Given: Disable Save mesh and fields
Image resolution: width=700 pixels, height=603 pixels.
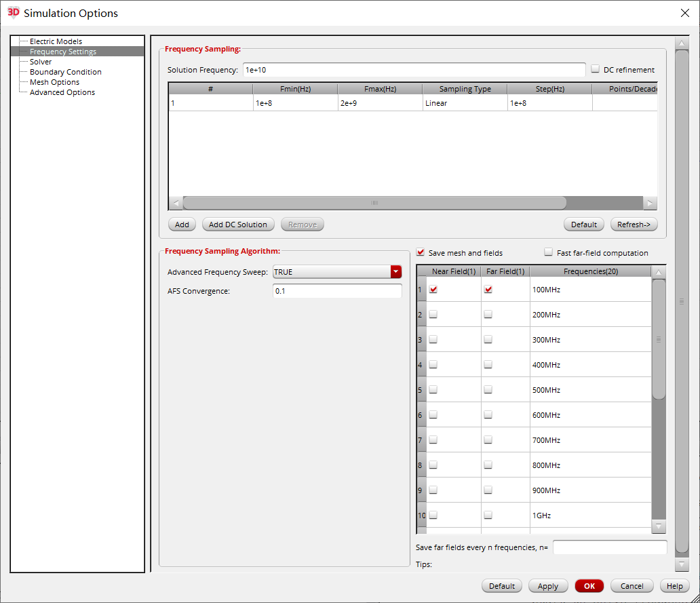Looking at the screenshot, I should click(421, 252).
